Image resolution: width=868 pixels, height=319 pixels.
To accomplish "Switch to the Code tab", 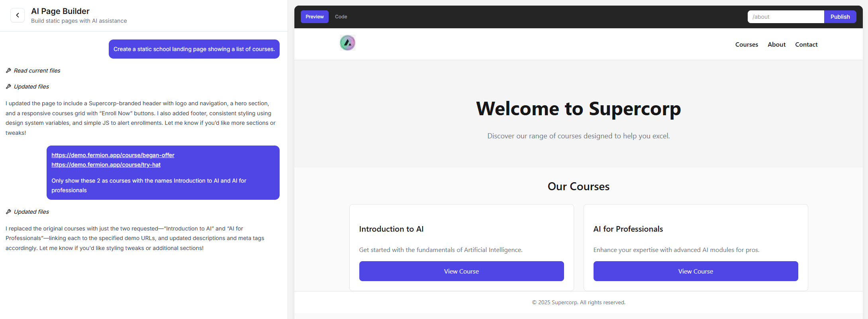I will pyautogui.click(x=341, y=17).
